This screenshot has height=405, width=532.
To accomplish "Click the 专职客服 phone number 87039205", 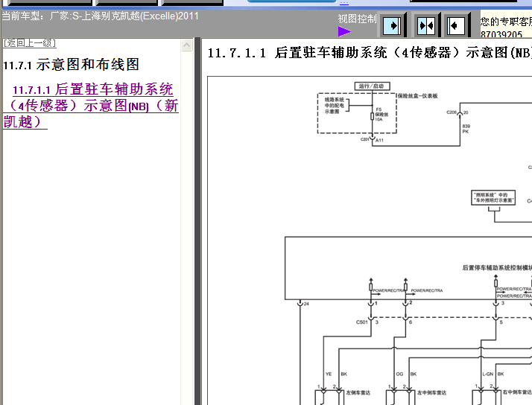I will tap(501, 34).
